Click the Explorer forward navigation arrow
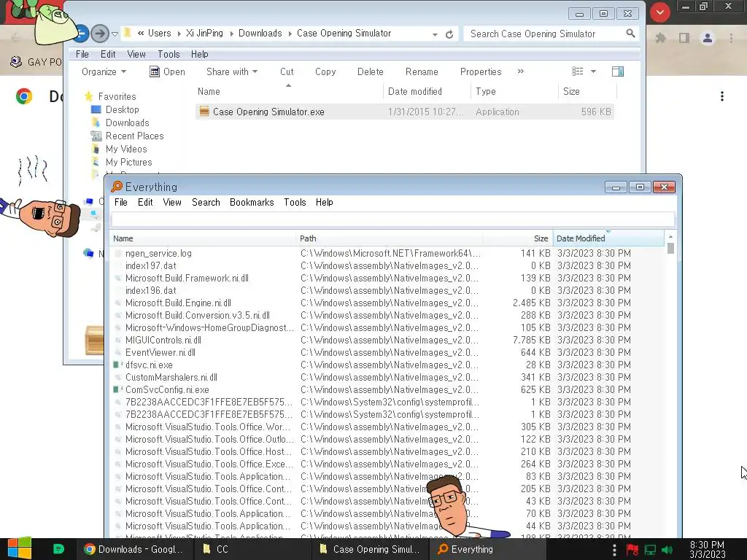 (99, 34)
